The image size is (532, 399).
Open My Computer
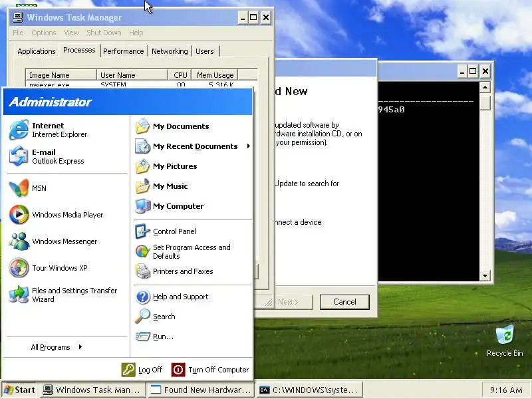[x=170, y=206]
